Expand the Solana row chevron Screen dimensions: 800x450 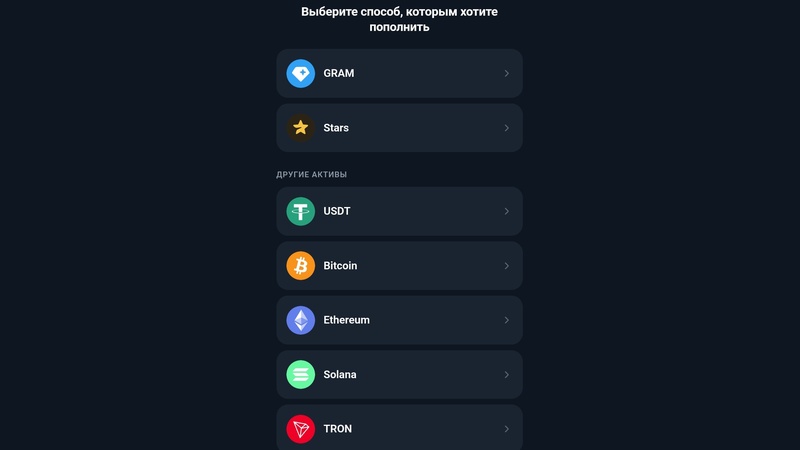pos(507,374)
